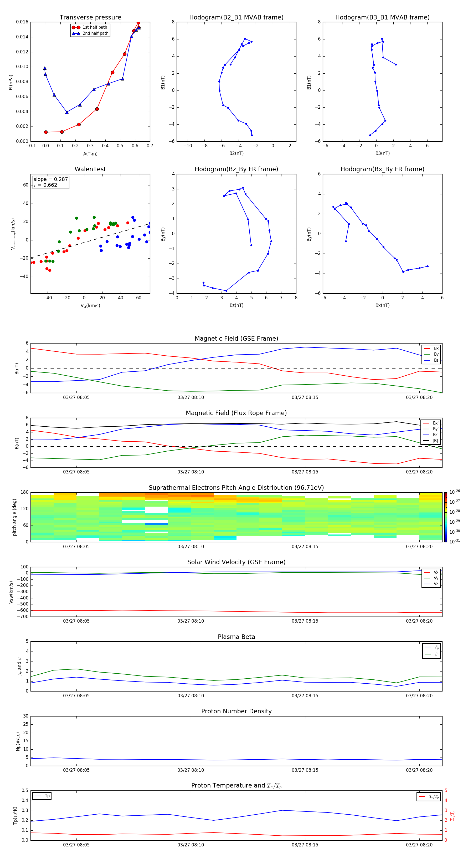
Task: Click the 'r = 0.662' annotation
Action: click(x=45, y=185)
